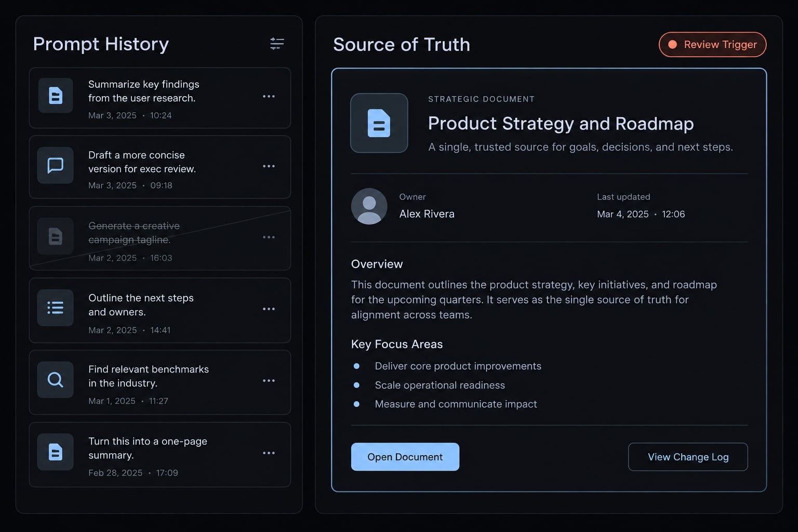The height and width of the screenshot is (532, 798).
Task: Click the 'Product Strategy and Roadmap' title
Action: pos(561,124)
